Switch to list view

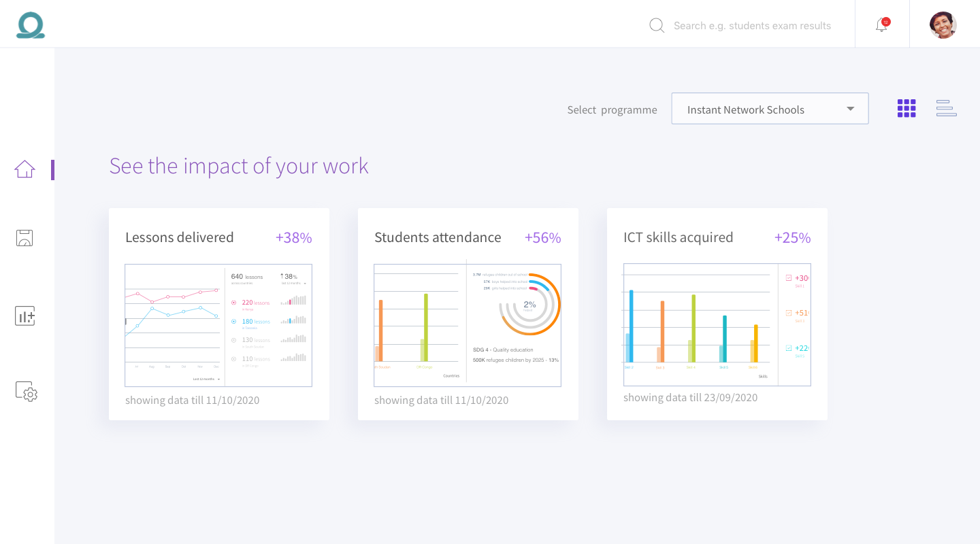tap(946, 108)
